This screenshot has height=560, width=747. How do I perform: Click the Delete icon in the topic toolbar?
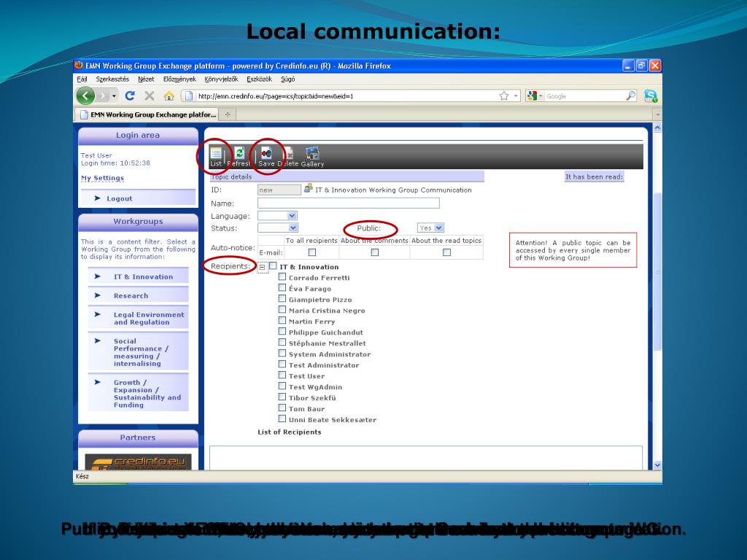click(288, 157)
